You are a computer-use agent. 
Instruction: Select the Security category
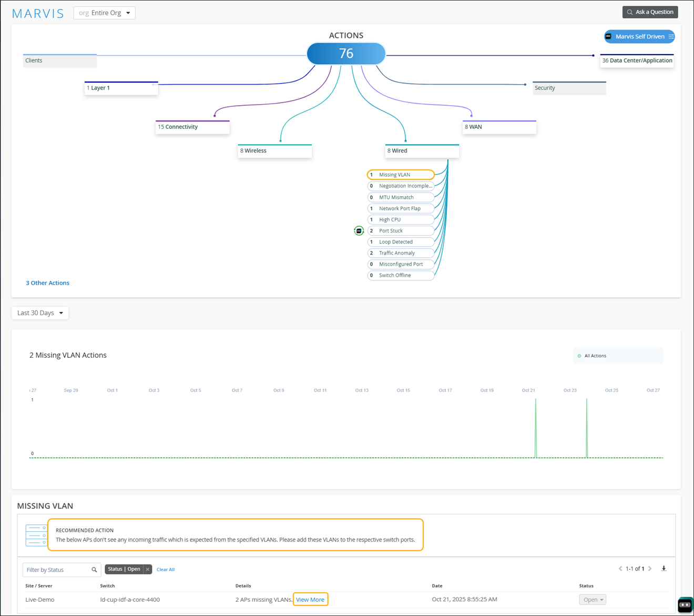569,88
